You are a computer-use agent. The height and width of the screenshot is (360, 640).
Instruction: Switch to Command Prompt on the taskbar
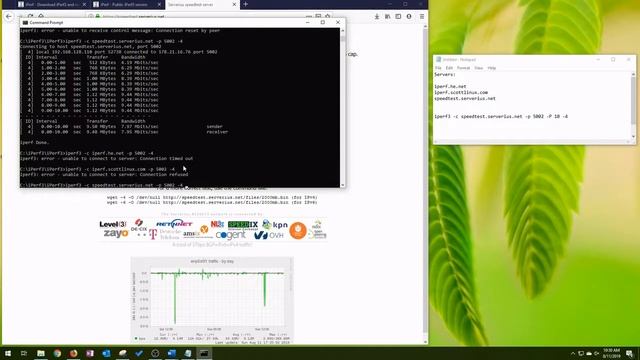(x=204, y=353)
